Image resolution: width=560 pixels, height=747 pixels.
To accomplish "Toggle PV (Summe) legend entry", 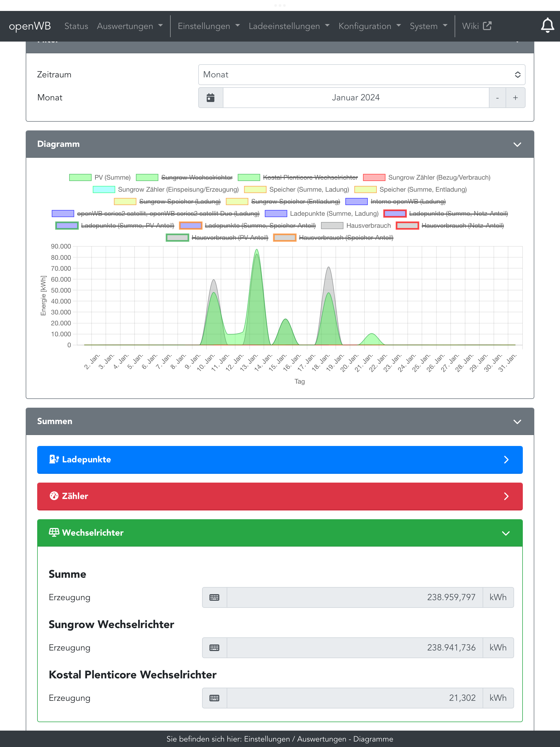I will (112, 178).
